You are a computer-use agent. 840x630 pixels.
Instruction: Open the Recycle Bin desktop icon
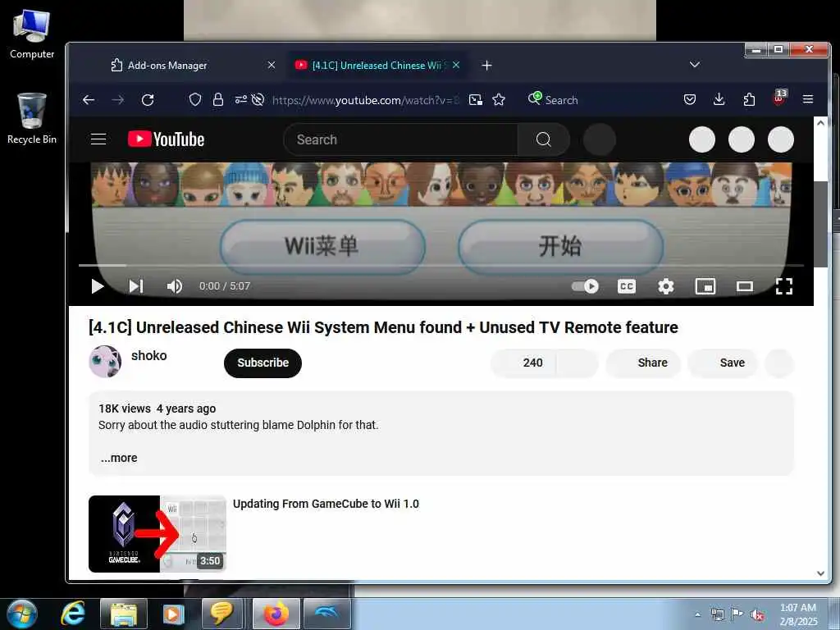click(x=32, y=119)
